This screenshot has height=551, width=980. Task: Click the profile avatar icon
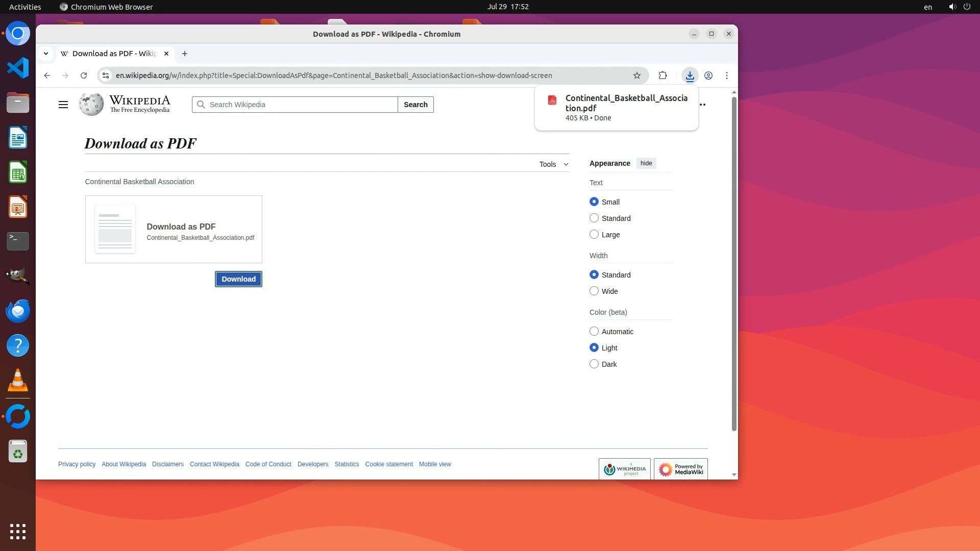tap(708, 76)
